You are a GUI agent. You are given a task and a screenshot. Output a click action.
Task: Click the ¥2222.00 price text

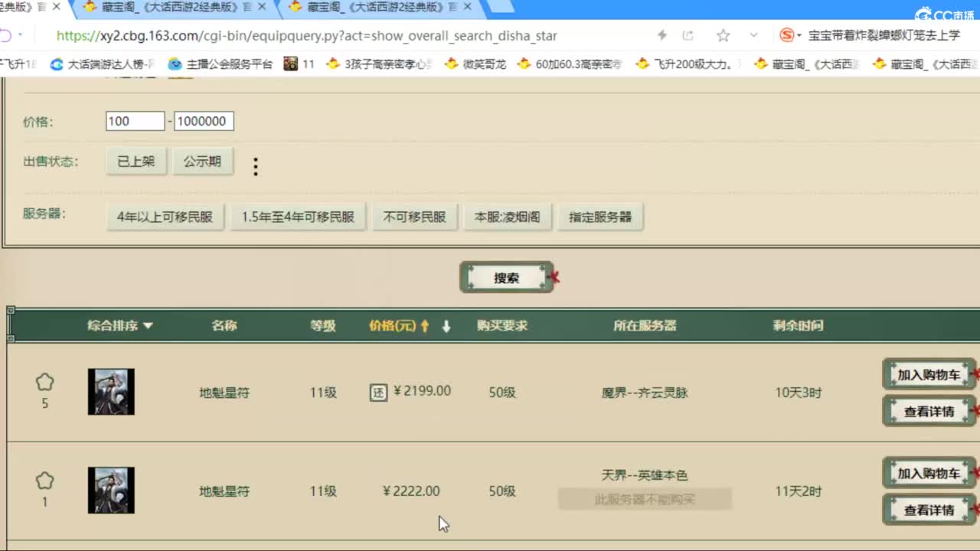tap(411, 491)
